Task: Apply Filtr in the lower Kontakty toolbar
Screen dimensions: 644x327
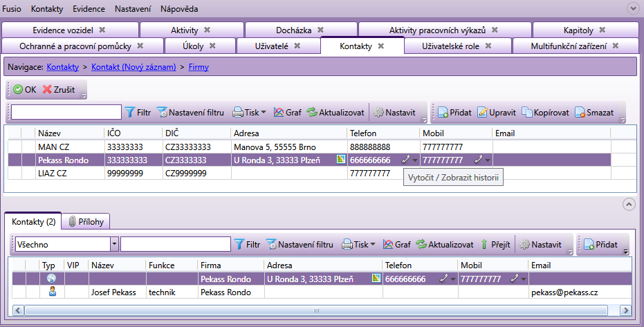Action: pos(247,245)
